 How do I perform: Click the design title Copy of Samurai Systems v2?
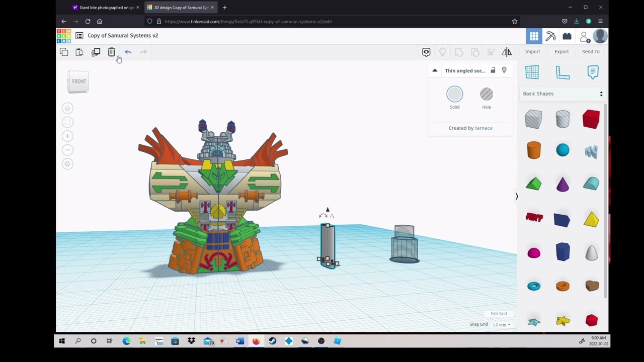point(123,36)
